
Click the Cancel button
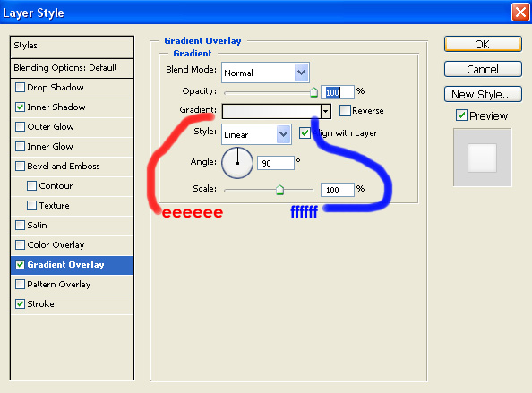pos(483,69)
